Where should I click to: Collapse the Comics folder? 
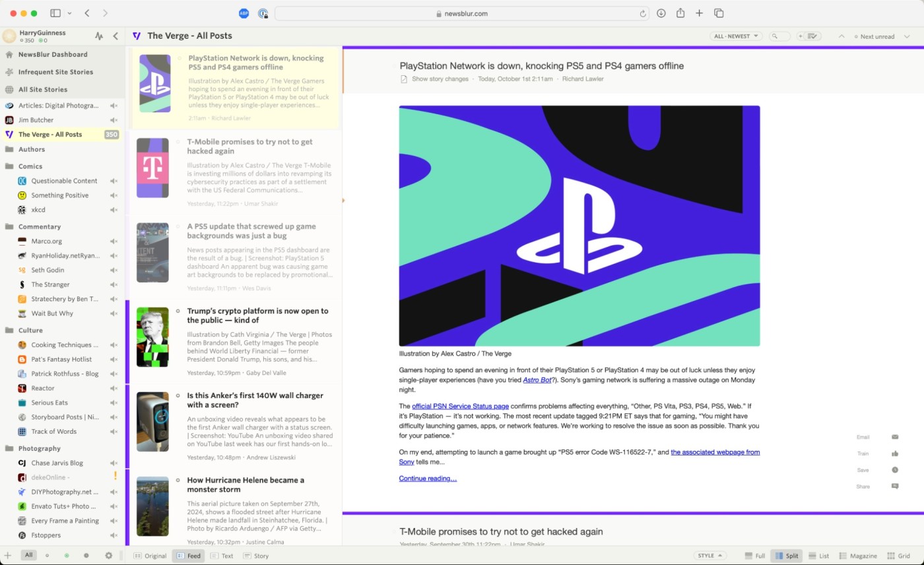coord(9,166)
